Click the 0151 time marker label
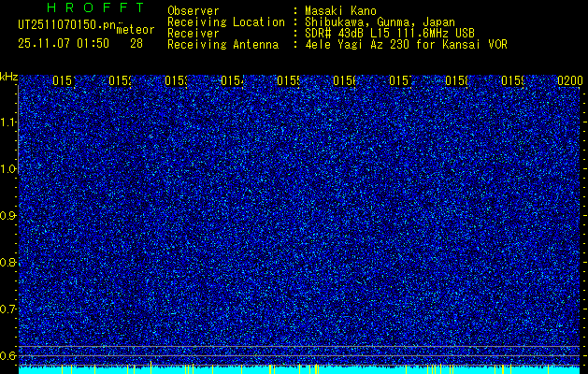Image resolution: width=588 pixels, height=374 pixels. tap(65, 80)
